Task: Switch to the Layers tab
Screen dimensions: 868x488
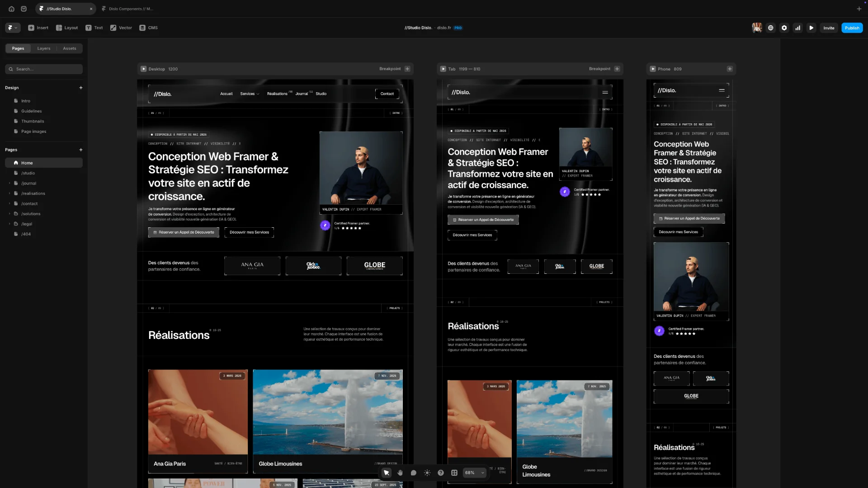Action: pyautogui.click(x=44, y=48)
